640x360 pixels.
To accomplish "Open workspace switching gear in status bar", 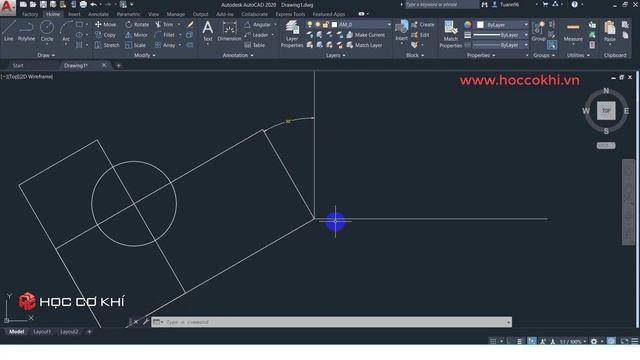I will 594,341.
